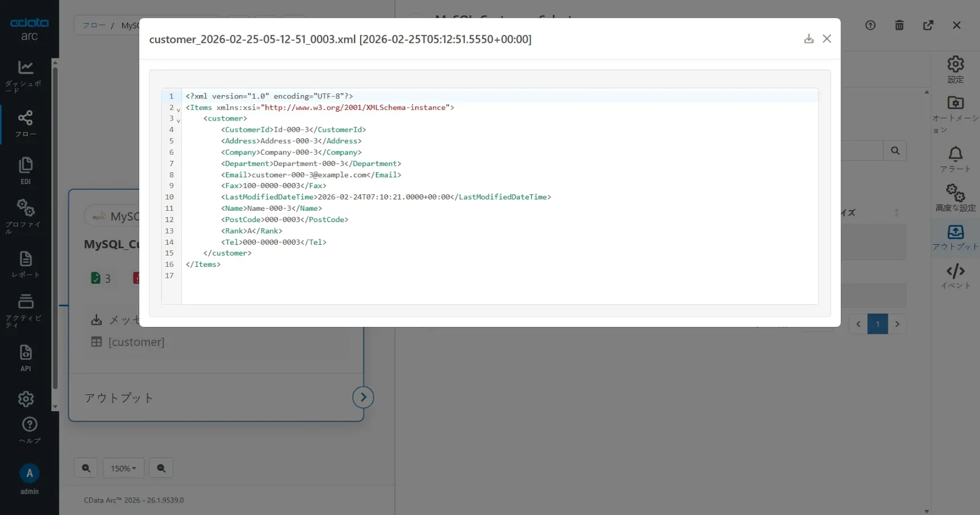The height and width of the screenshot is (515, 980).
Task: Open the Dashboard section in the sidebar
Action: [x=25, y=76]
